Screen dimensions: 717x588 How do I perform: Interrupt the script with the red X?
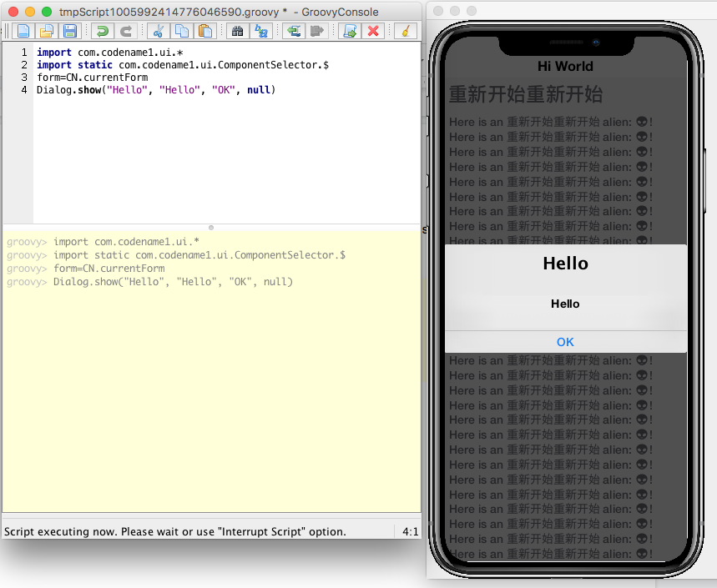coord(373,32)
